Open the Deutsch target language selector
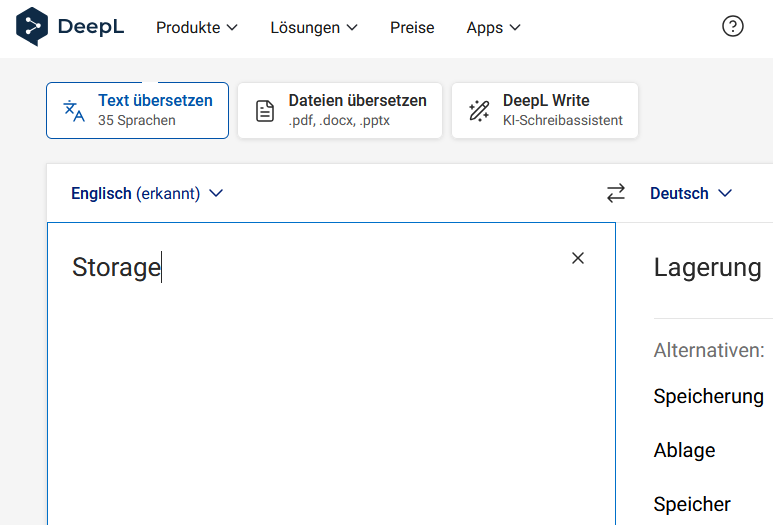The image size is (773, 525). [x=691, y=193]
